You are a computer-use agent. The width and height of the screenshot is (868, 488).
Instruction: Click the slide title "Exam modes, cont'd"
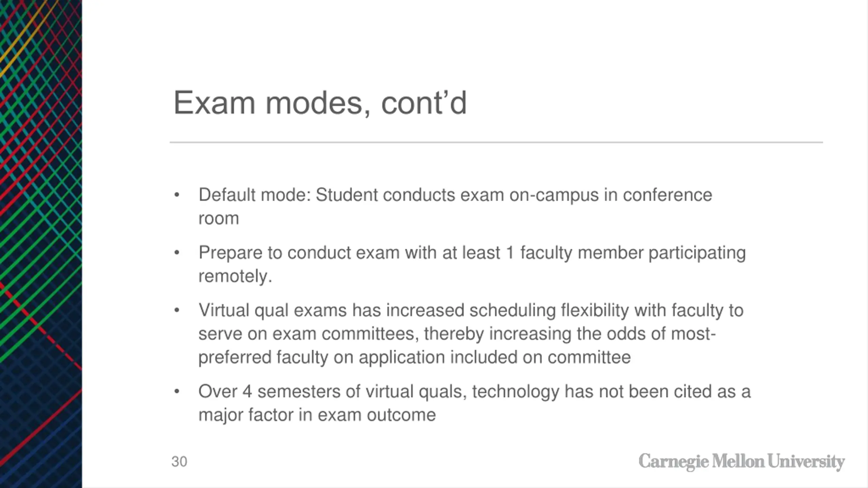pyautogui.click(x=320, y=103)
